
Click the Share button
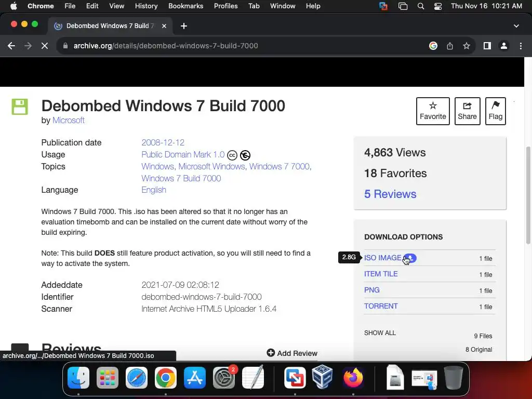pyautogui.click(x=467, y=111)
